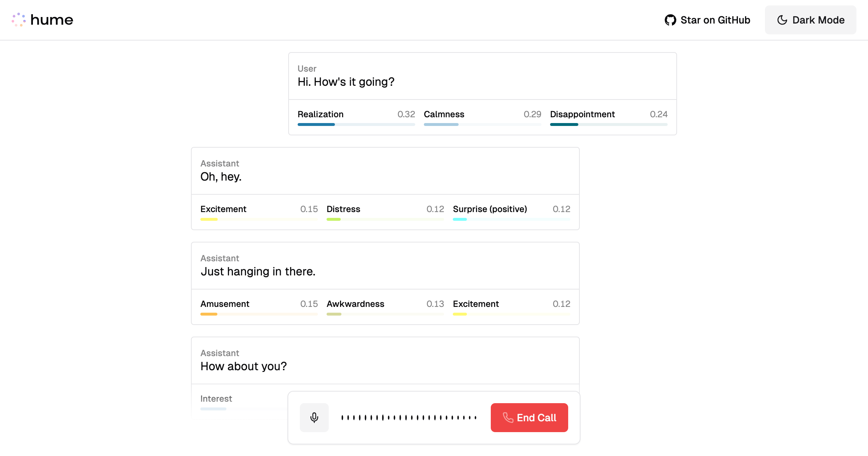Screen dimensions: 868x456
Task: Click the GitHub cat icon
Action: (x=671, y=20)
